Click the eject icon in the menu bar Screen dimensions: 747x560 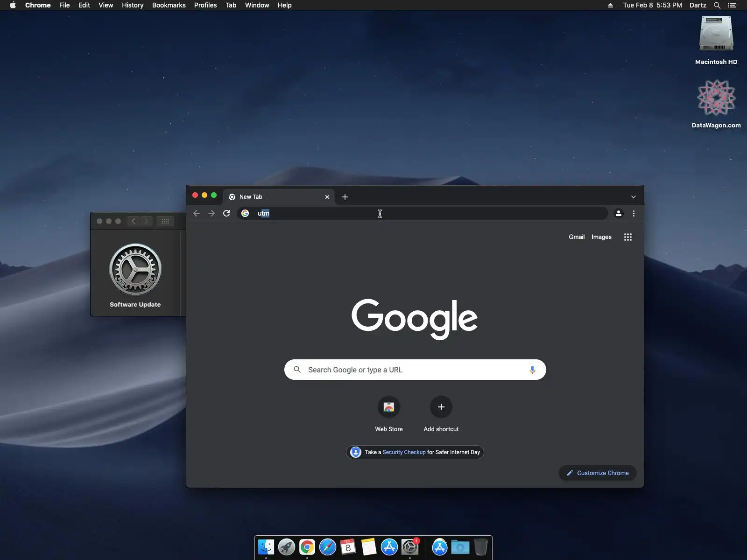(x=610, y=5)
